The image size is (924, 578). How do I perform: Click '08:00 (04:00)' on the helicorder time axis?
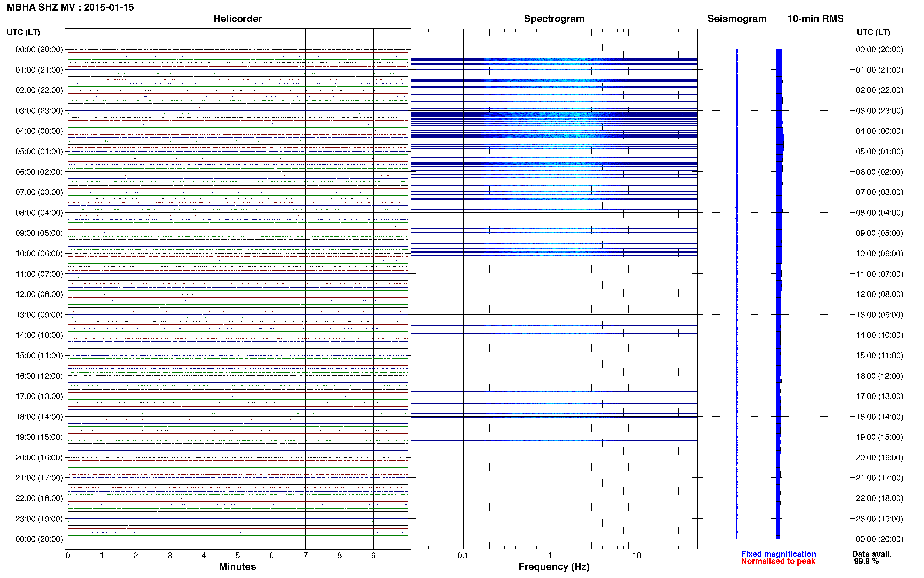click(x=39, y=213)
